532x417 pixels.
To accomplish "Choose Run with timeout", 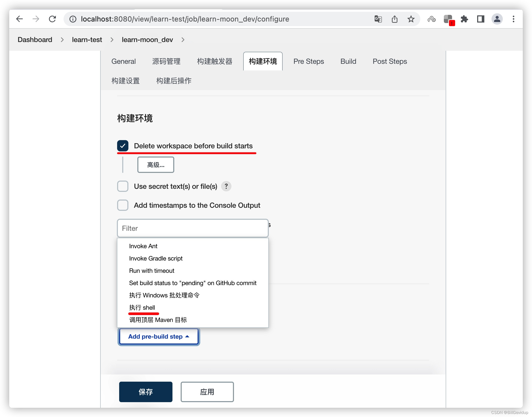I will point(193,271).
